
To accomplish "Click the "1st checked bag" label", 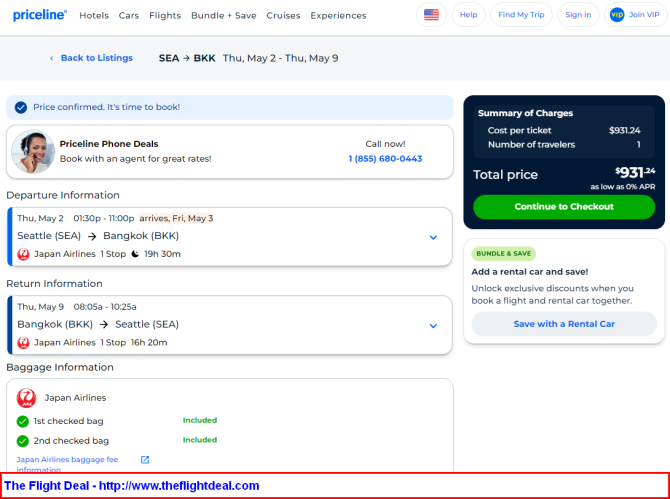I will pos(68,421).
